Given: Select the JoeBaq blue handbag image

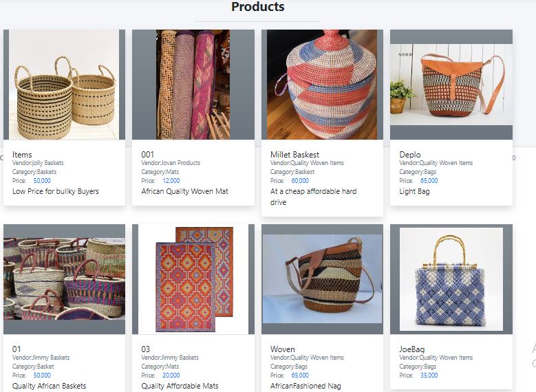Looking at the screenshot, I should [451, 279].
